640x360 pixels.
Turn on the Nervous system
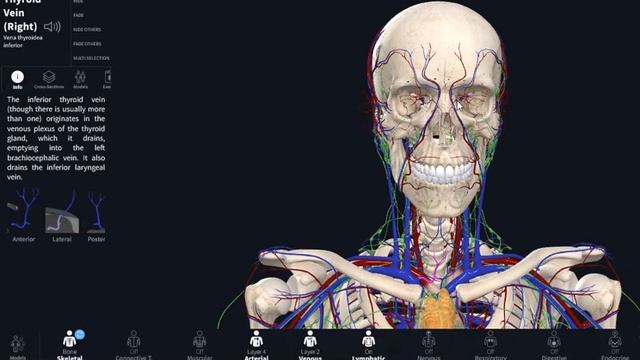[x=429, y=345]
